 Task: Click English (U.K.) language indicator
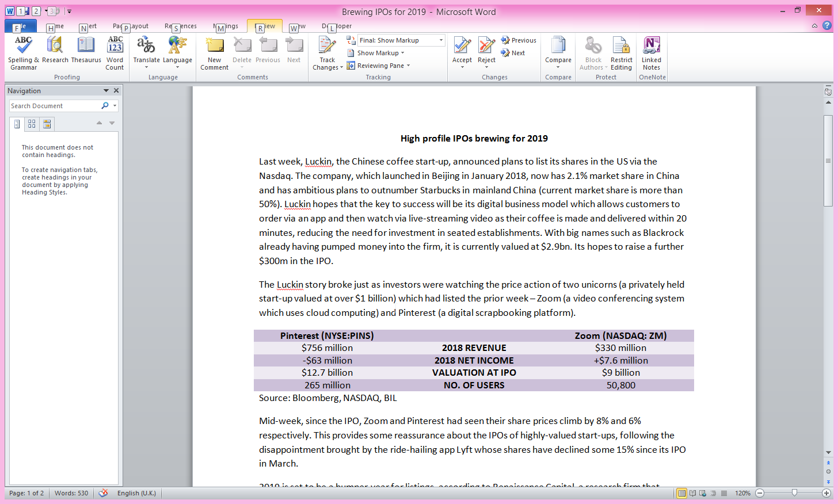(136, 493)
